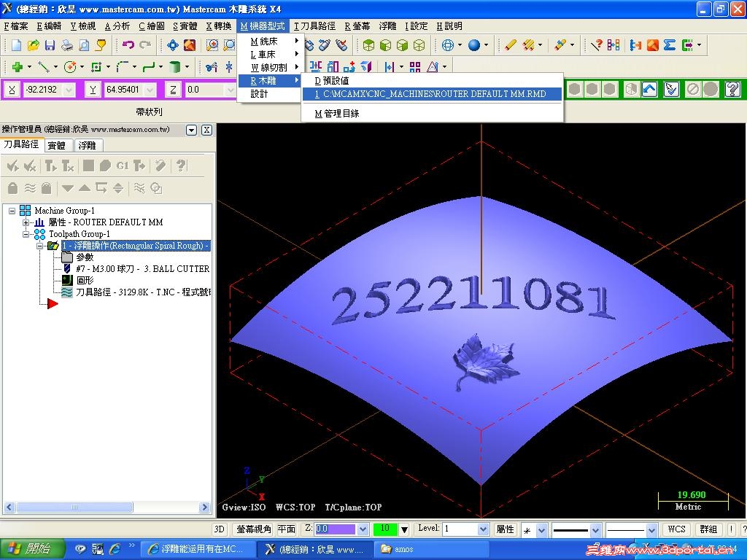Viewport: 747px width, 560px height.
Task: Select the M銑床 mill submenu
Action: (269, 42)
